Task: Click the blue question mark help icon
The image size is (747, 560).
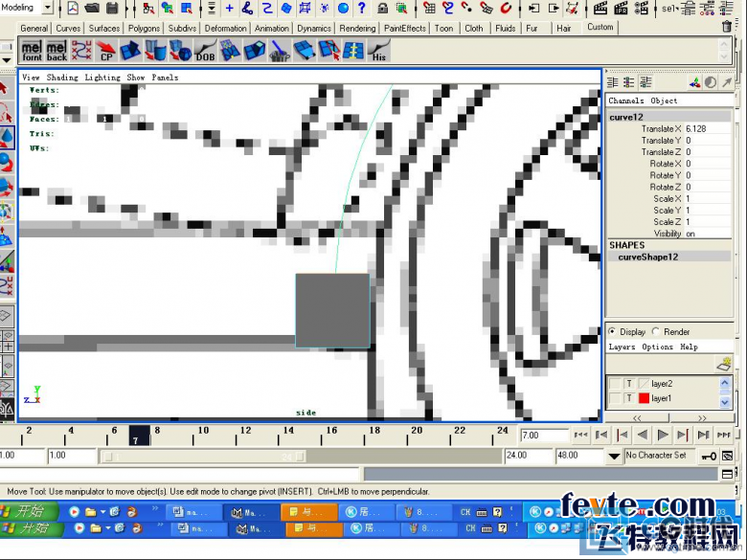Action: pyautogui.click(x=362, y=8)
